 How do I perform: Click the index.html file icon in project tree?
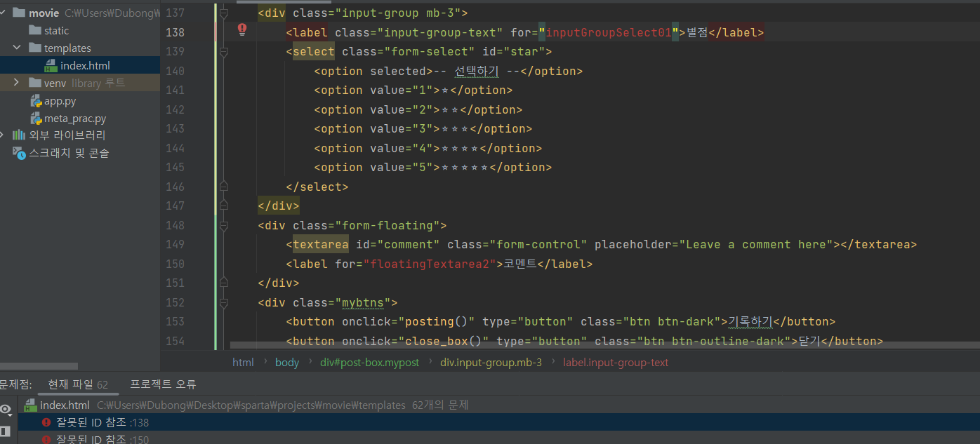coord(51,66)
